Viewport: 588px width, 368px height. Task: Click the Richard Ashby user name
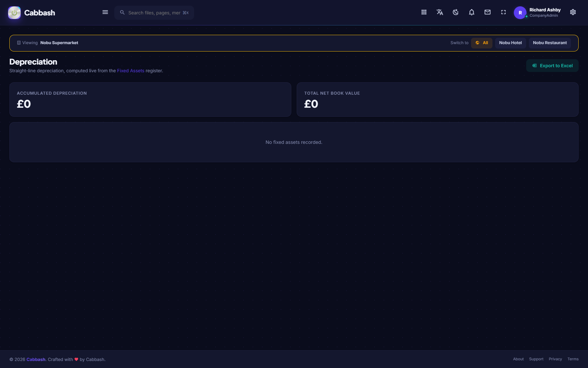click(545, 10)
